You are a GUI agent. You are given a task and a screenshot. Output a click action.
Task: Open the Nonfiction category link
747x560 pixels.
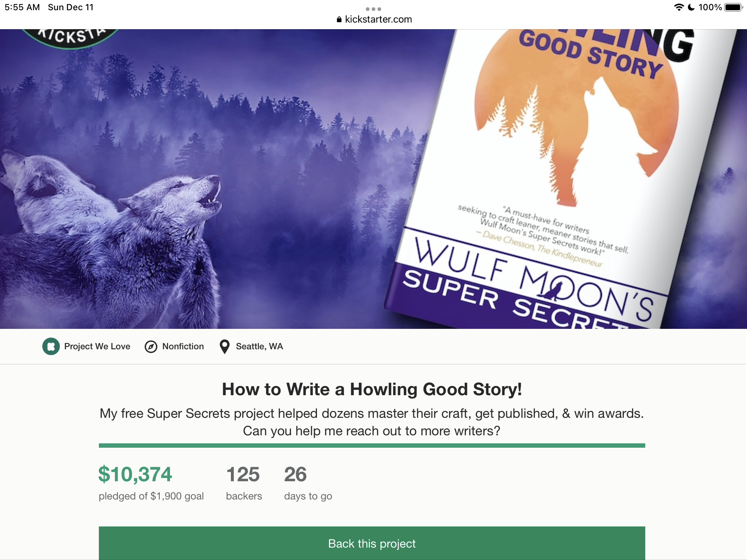pos(183,346)
